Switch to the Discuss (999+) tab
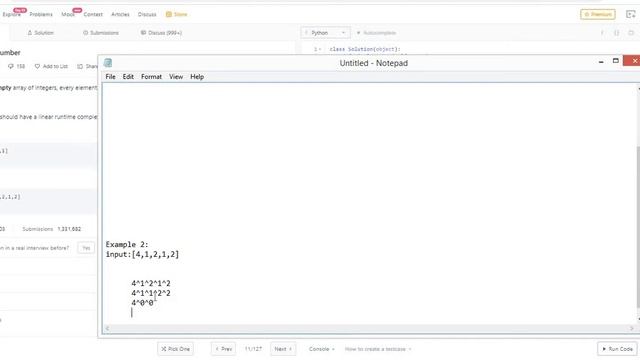 pos(161,33)
